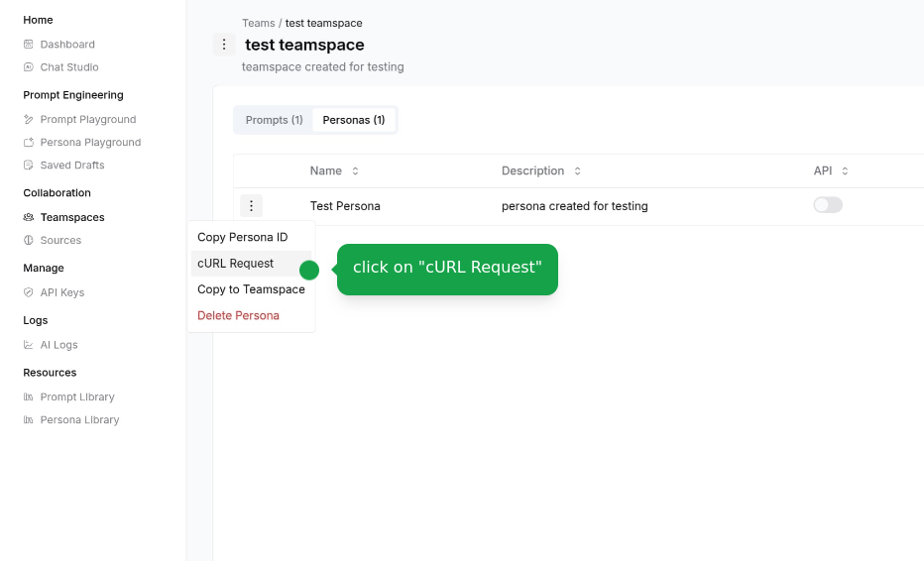This screenshot has width=924, height=561.
Task: Click the Teamspaces people icon
Action: [29, 217]
